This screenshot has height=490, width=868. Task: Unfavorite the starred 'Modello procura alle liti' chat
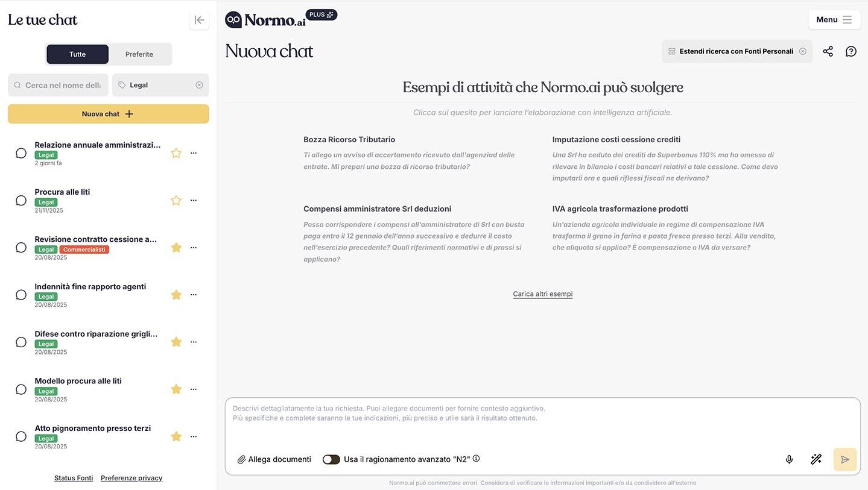[176, 389]
